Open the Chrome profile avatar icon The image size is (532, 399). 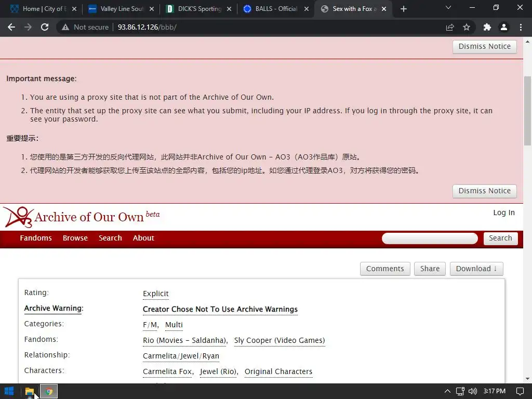(504, 27)
